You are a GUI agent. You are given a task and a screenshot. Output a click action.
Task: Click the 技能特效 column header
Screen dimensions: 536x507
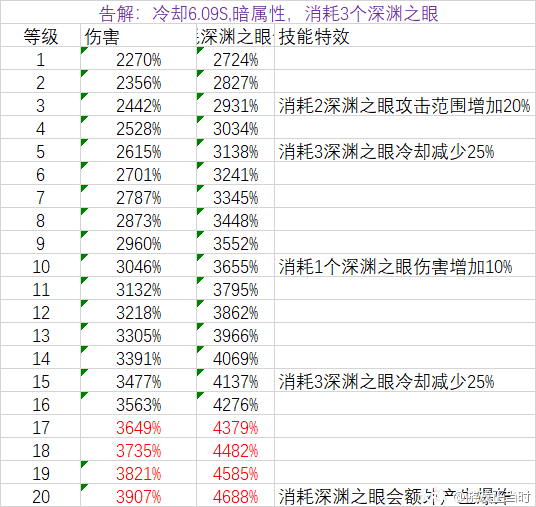405,36
